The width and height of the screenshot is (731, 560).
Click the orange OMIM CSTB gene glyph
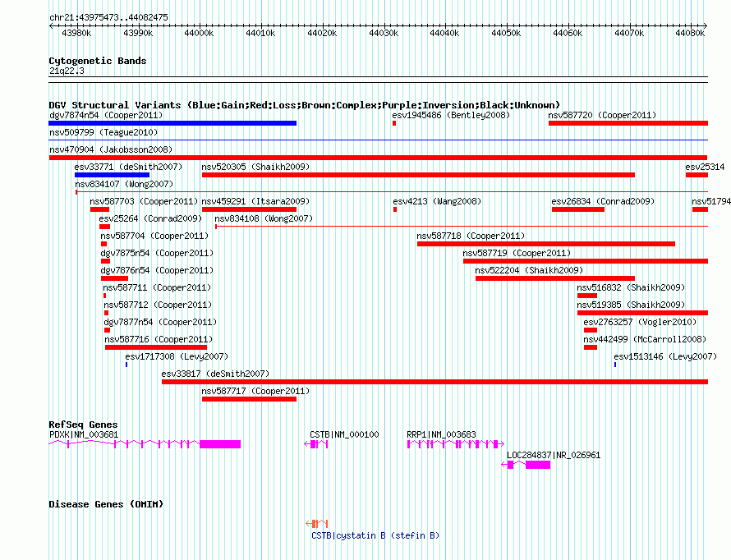[317, 524]
